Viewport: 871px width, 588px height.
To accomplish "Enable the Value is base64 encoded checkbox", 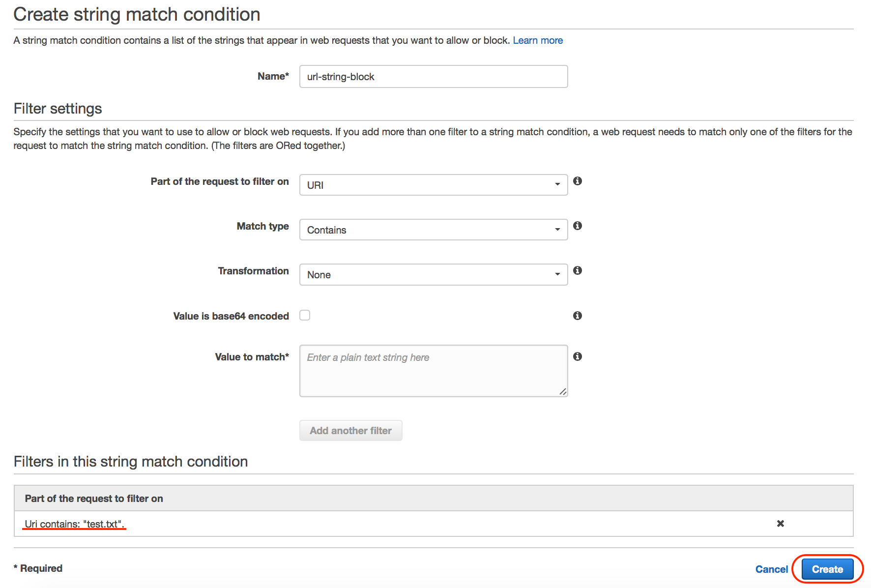I will (305, 315).
